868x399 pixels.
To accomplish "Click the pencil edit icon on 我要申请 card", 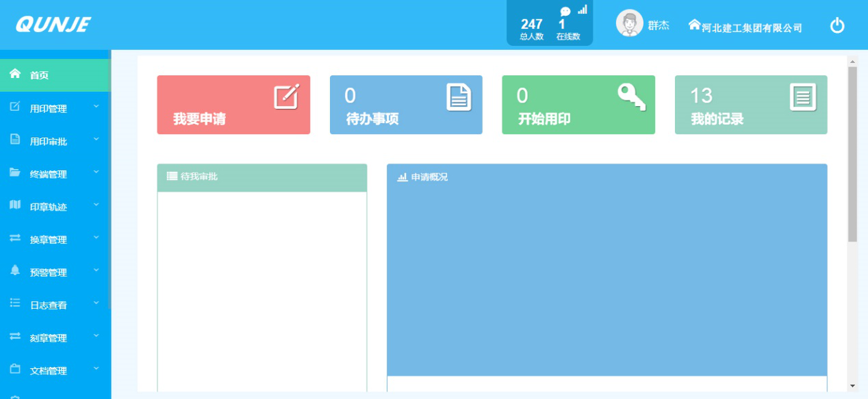I will pyautogui.click(x=286, y=96).
